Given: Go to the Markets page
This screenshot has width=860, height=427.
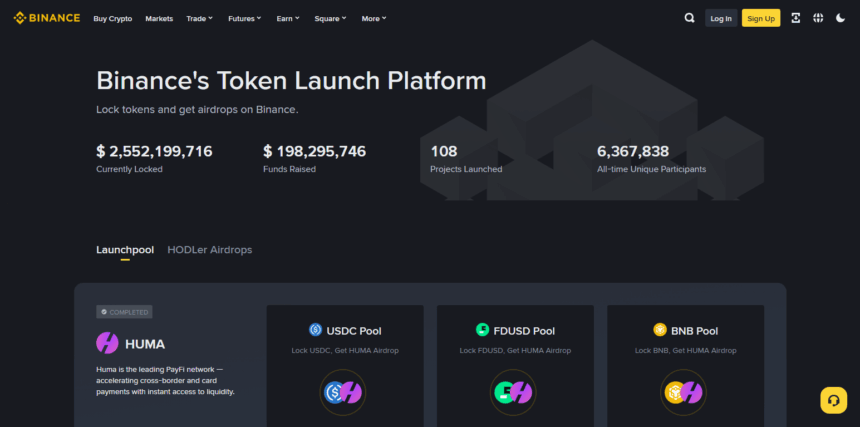Looking at the screenshot, I should 159,18.
